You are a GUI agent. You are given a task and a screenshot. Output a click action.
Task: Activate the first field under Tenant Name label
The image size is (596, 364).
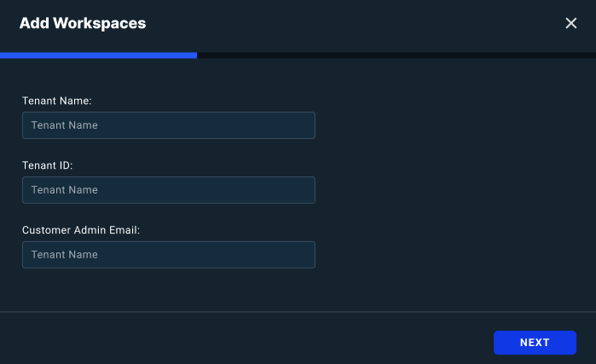[x=169, y=125]
